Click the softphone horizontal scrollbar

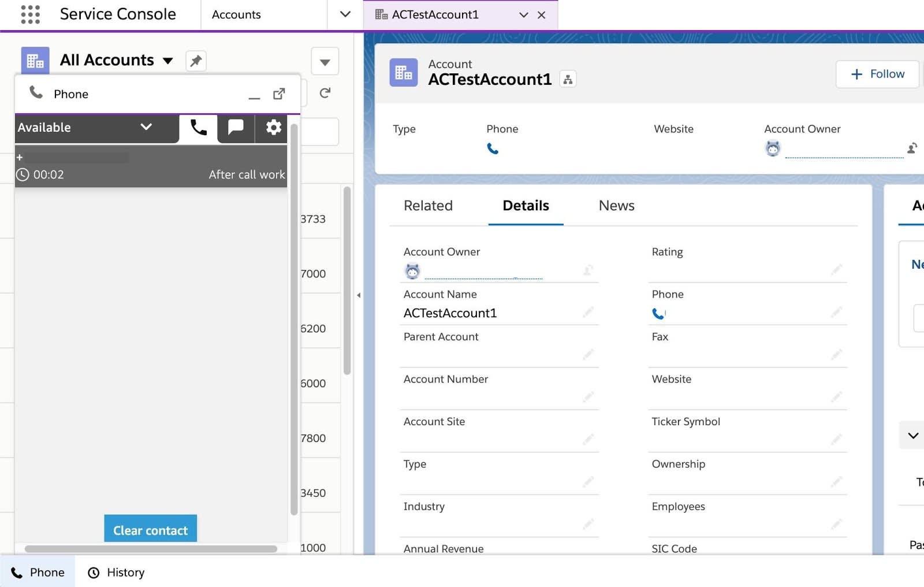[151, 549]
